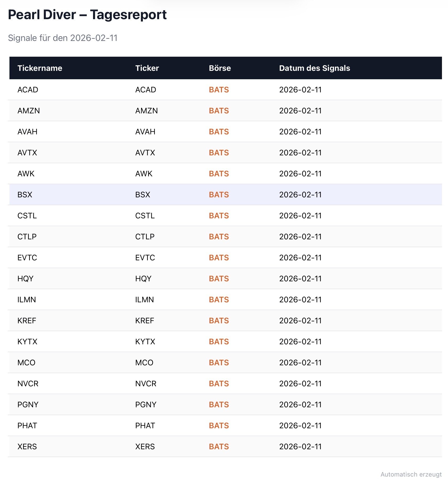Click the BATS link for MCO

point(219,363)
